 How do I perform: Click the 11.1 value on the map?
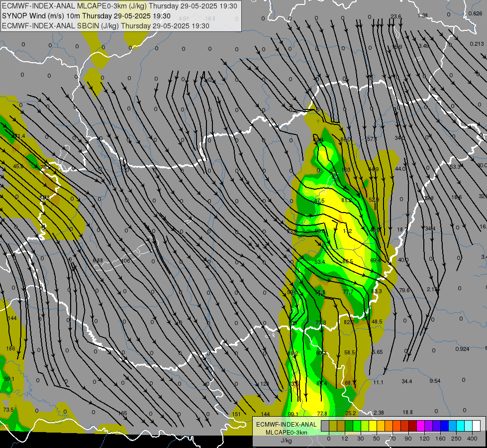[x=378, y=382]
